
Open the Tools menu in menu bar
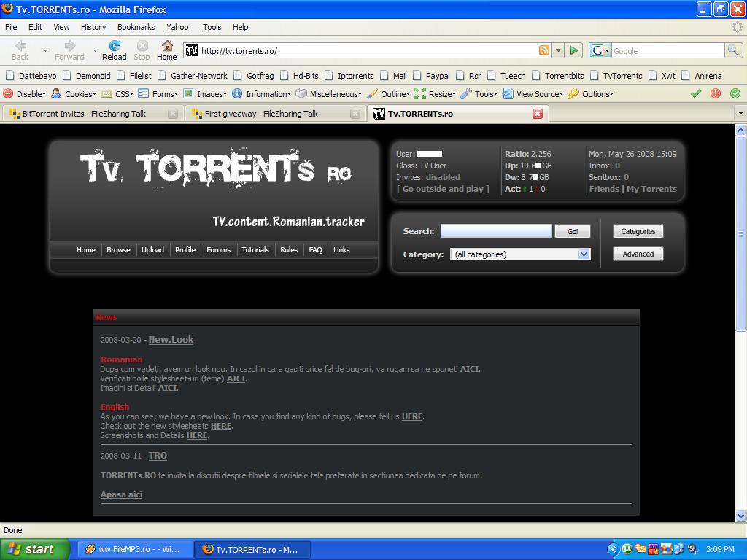(x=212, y=27)
